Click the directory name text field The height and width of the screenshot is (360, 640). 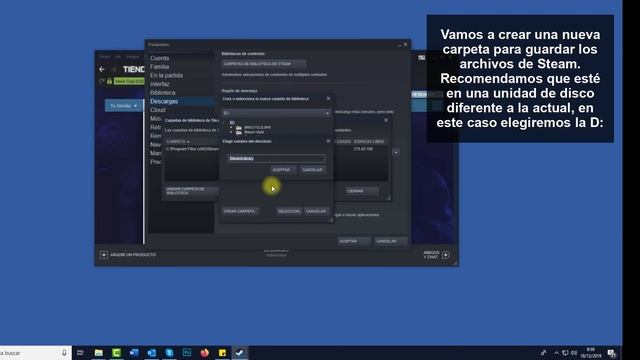276,158
